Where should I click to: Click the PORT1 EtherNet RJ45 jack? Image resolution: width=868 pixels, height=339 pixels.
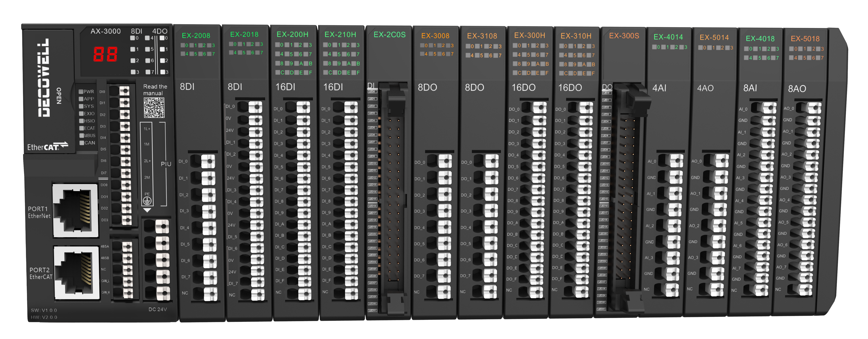pyautogui.click(x=76, y=210)
